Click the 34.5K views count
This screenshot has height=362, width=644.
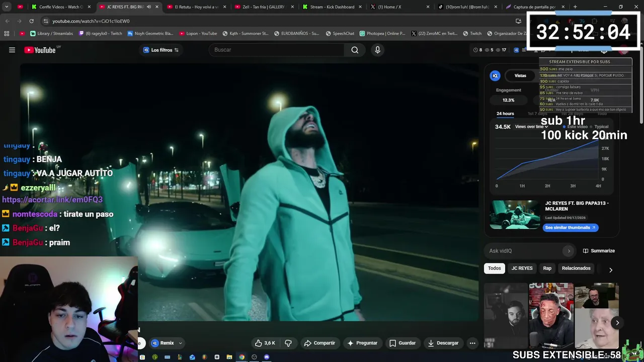click(503, 127)
